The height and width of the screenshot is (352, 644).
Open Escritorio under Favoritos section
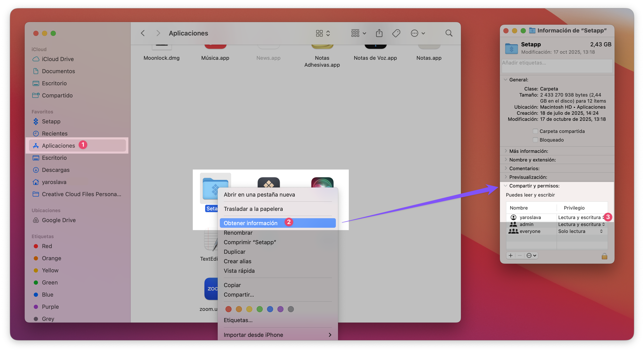pyautogui.click(x=77, y=158)
